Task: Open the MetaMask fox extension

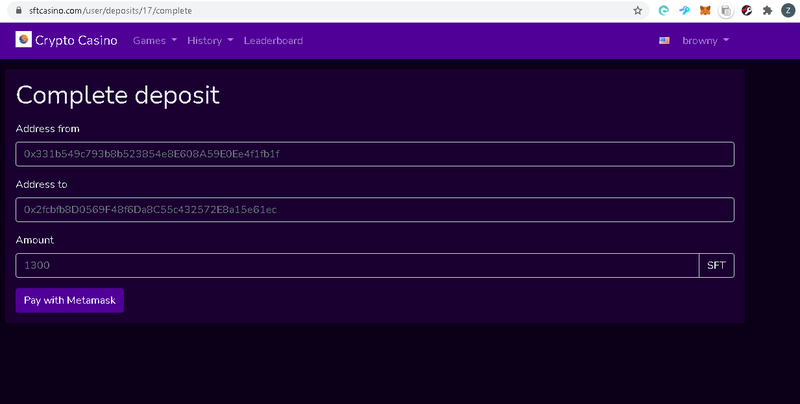Action: [x=705, y=10]
